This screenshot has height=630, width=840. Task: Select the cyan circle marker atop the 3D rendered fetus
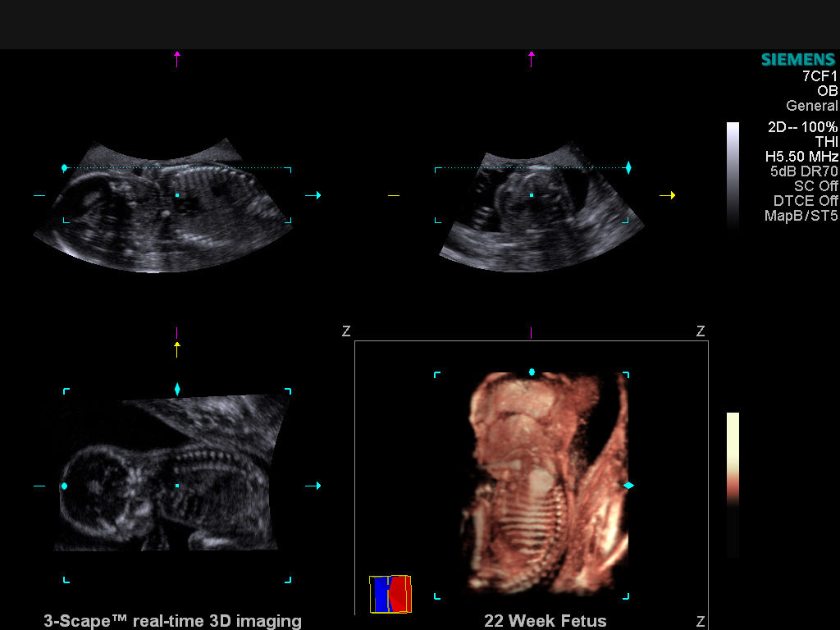point(532,372)
